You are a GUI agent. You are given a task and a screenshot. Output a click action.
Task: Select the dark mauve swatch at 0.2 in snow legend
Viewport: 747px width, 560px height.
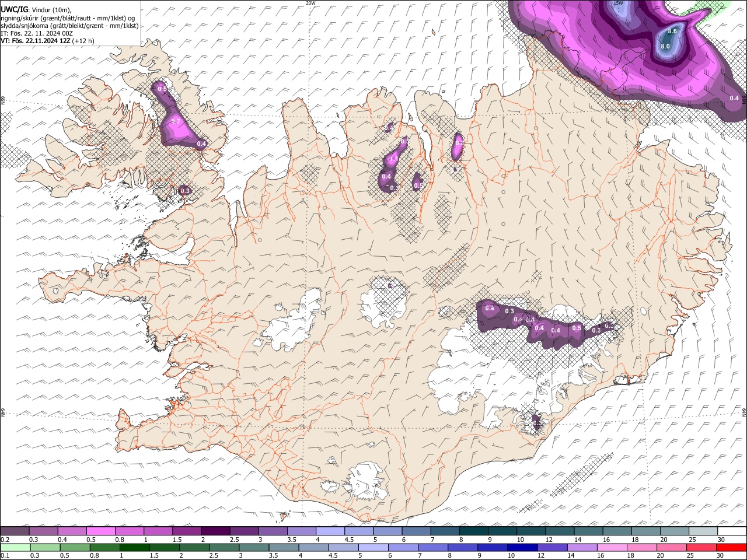(x=15, y=531)
